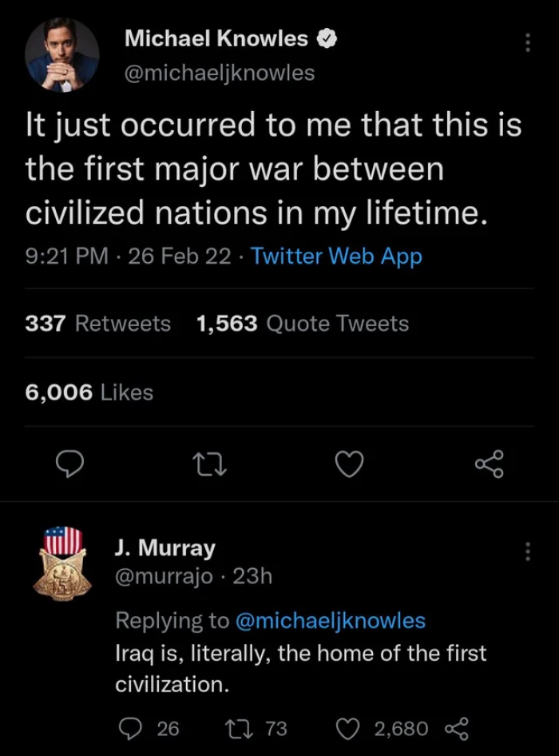View the 337 Retweets list

tap(97, 324)
